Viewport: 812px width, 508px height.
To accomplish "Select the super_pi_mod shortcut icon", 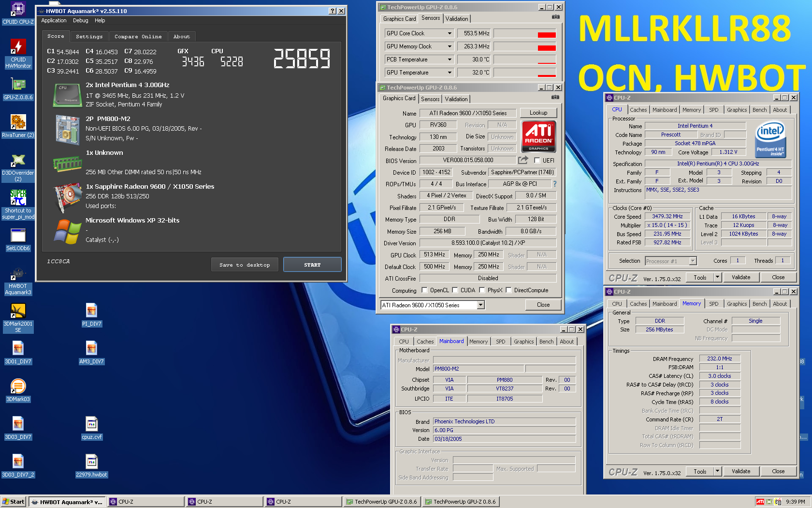I will click(18, 204).
